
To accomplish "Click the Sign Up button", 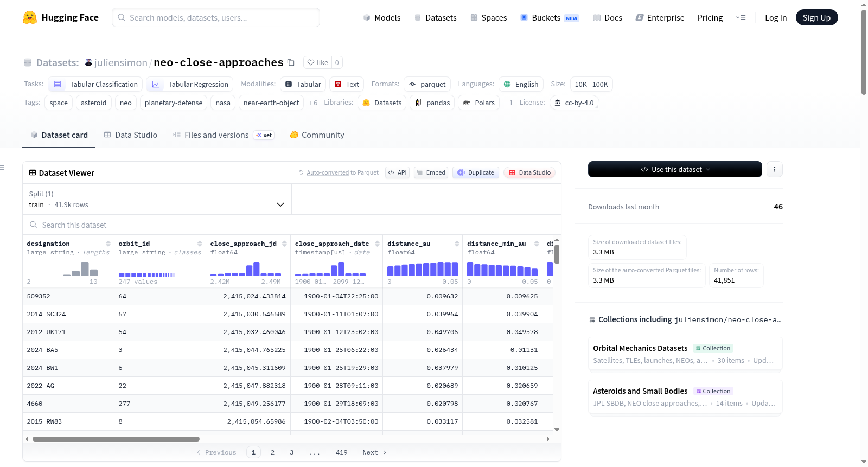I will pos(816,17).
